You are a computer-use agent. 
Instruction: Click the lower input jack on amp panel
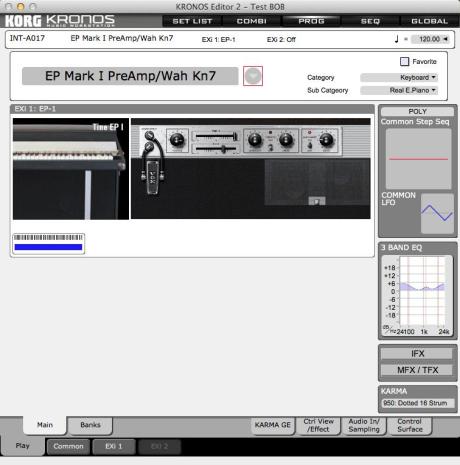coord(149,146)
